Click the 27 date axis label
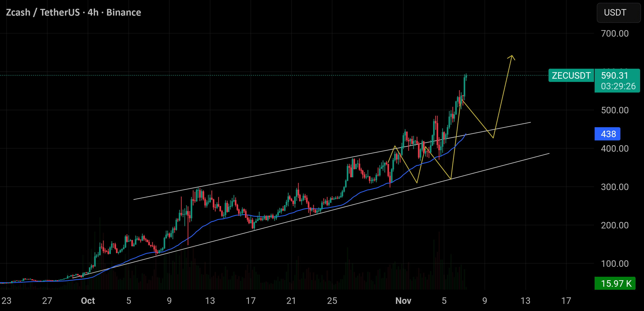The width and height of the screenshot is (644, 311). click(47, 301)
